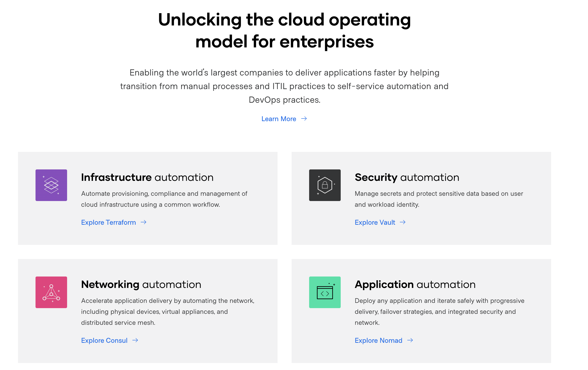Click the Security automation heading
This screenshot has height=370, width=588.
tap(406, 177)
